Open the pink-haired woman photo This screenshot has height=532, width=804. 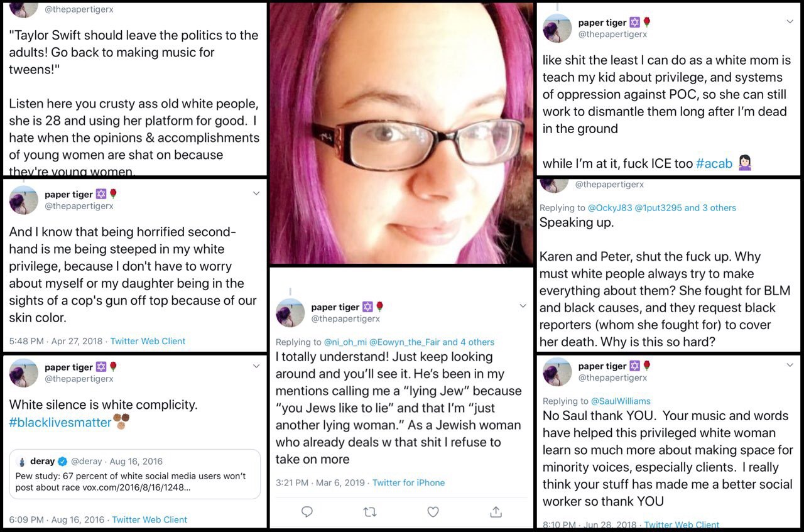coord(402,133)
